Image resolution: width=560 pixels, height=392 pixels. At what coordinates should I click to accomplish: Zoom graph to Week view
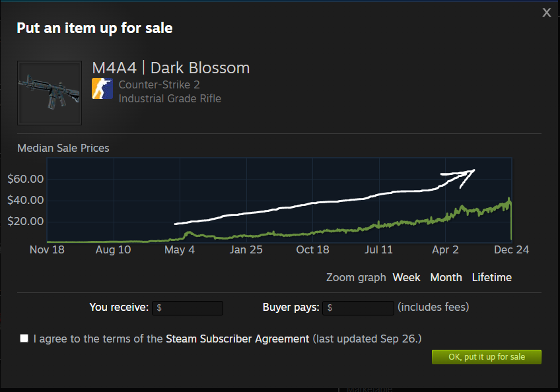point(406,277)
